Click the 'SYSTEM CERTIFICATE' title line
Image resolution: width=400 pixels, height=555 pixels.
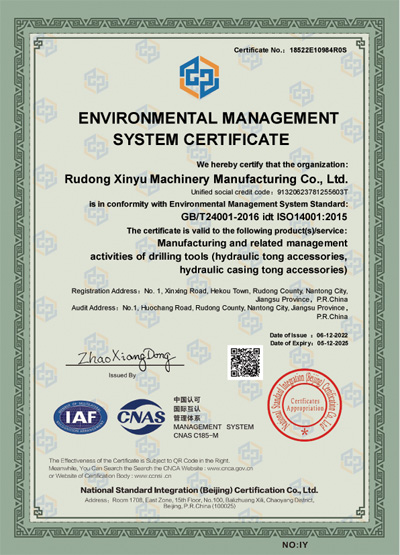tap(201, 139)
